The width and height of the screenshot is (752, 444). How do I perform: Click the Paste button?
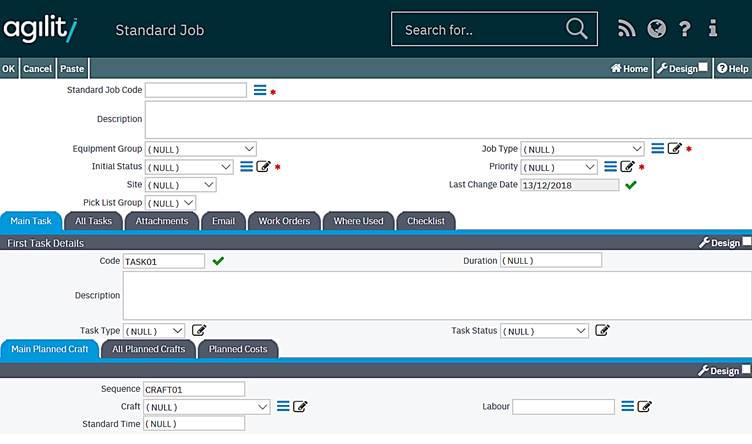click(x=72, y=68)
